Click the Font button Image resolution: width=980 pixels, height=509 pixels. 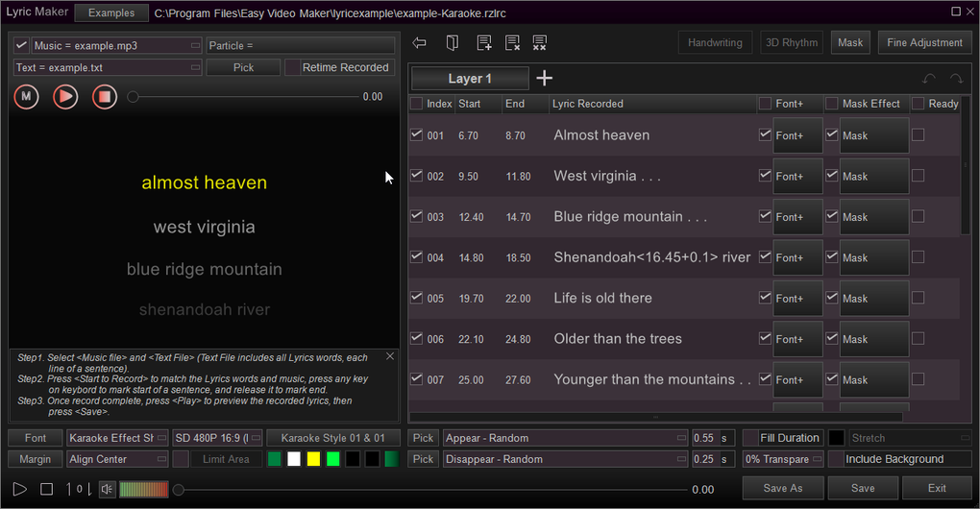[x=35, y=438]
